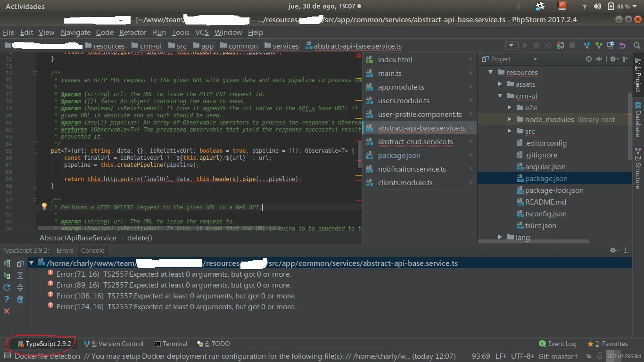Click the TypeScript panel gear settings icon

point(614,250)
